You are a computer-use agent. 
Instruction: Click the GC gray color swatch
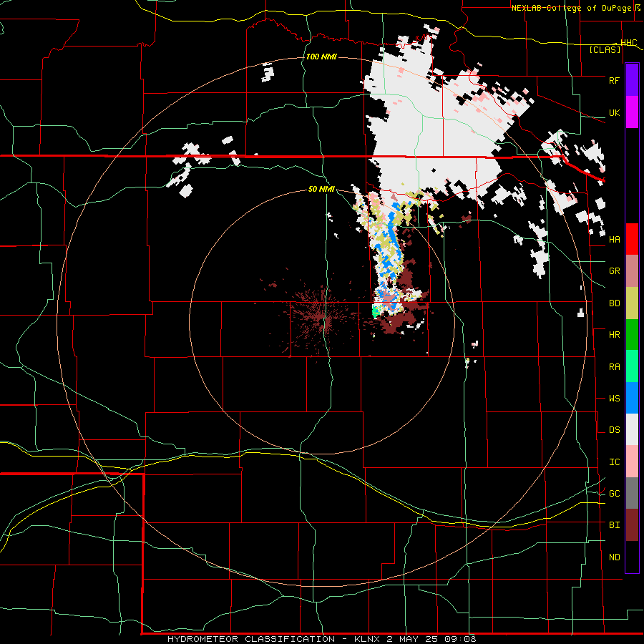(x=632, y=493)
